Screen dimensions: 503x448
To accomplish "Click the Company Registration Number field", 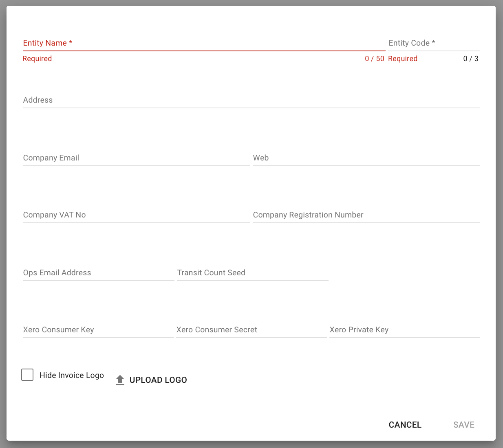I will (x=366, y=215).
